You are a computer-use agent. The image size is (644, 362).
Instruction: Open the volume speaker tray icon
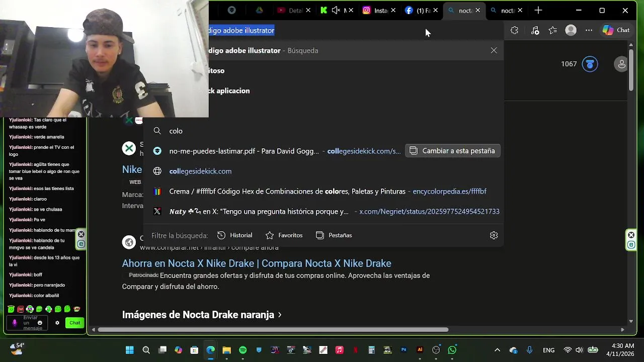579,350
